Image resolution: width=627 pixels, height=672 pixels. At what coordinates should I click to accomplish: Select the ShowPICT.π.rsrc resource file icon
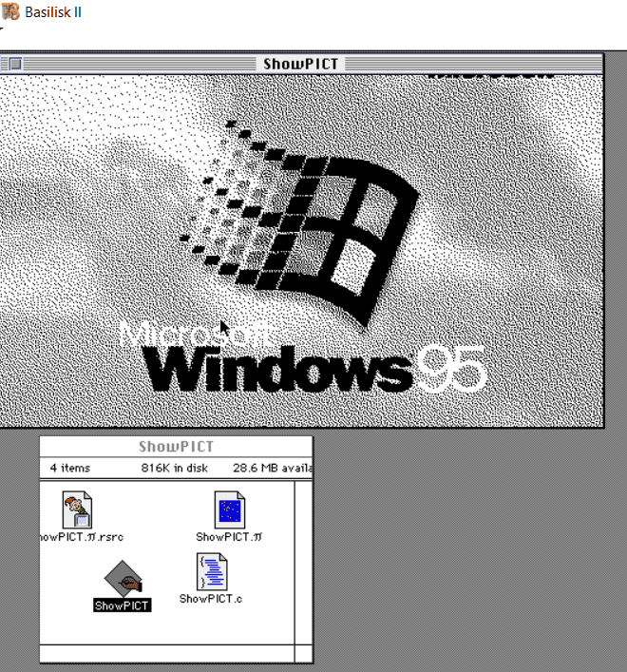pyautogui.click(x=77, y=509)
